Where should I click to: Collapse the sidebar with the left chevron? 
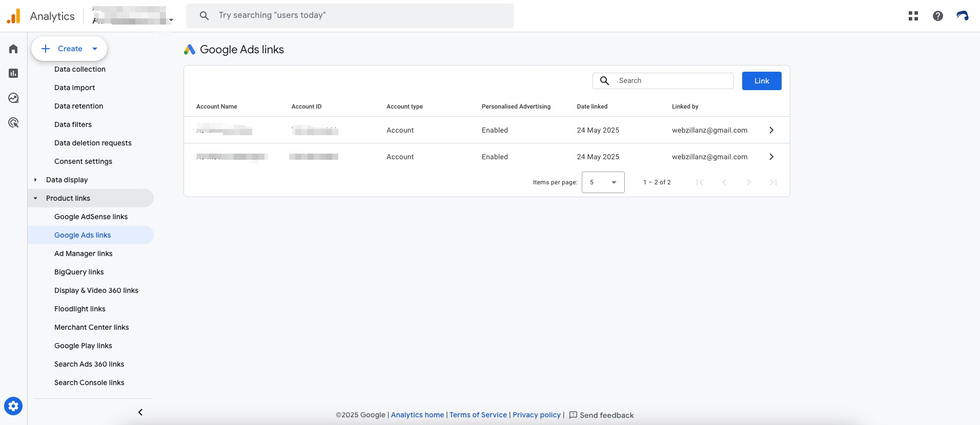coord(140,412)
